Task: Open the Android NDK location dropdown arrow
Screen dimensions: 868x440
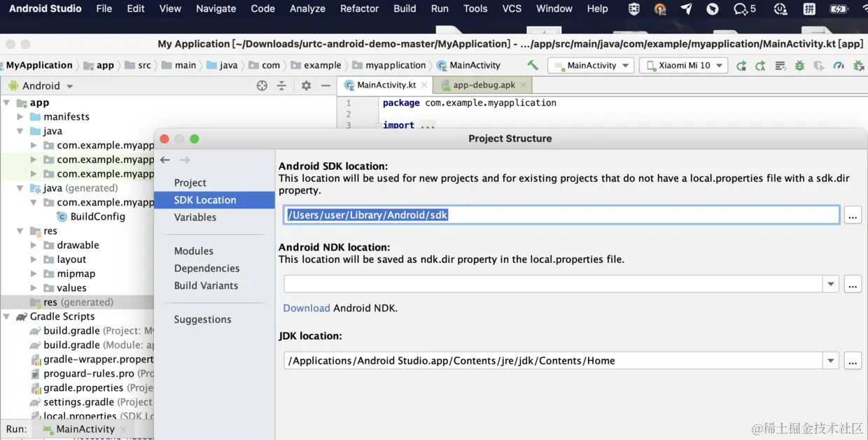Action: (831, 284)
